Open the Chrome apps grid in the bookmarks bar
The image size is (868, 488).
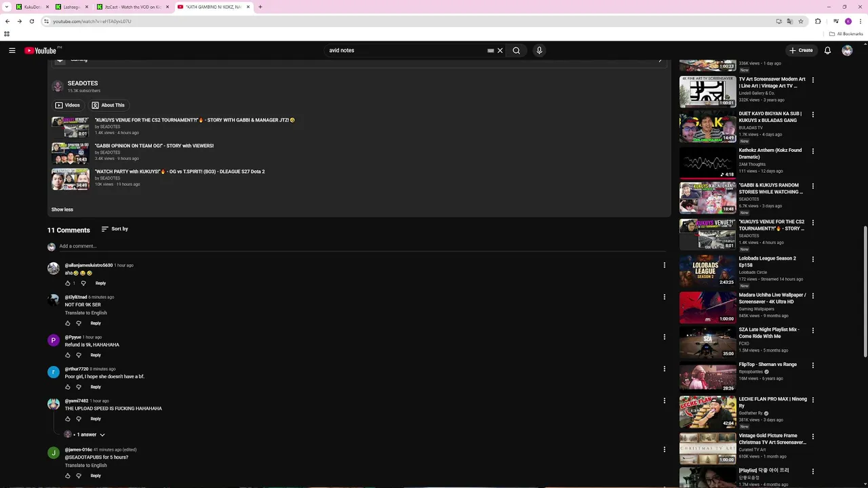tap(7, 34)
